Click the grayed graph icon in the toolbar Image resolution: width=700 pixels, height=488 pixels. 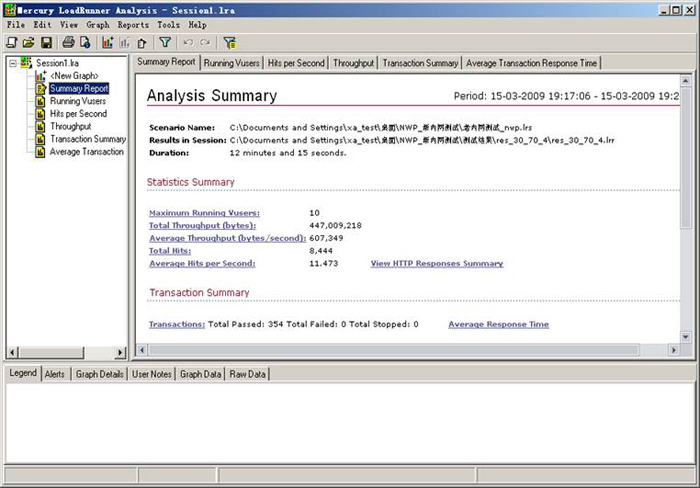[x=125, y=42]
